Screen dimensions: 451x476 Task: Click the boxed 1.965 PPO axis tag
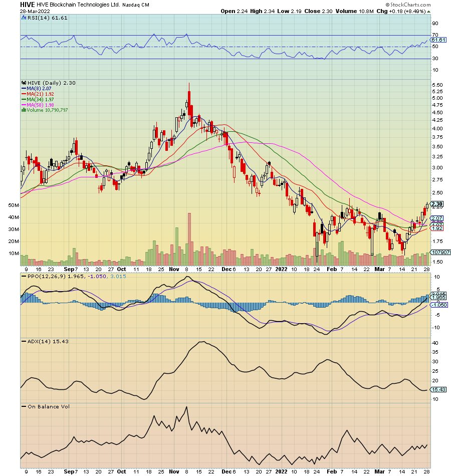[438, 298]
